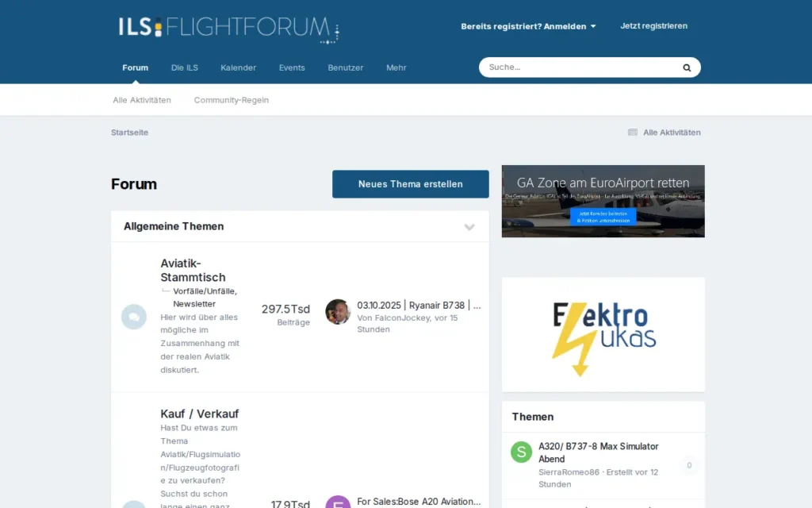Click the Elektro Lukas advertisement

pyautogui.click(x=603, y=335)
